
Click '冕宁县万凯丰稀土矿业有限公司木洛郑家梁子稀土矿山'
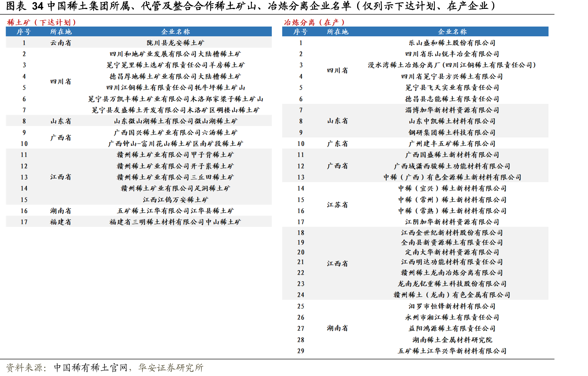[175, 99]
